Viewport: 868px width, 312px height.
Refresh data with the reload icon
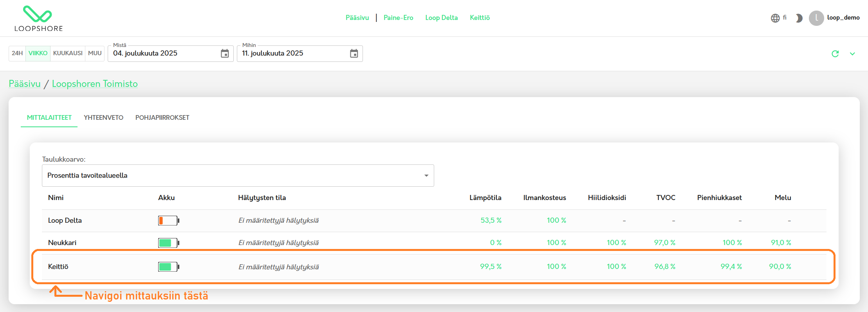[x=835, y=54]
